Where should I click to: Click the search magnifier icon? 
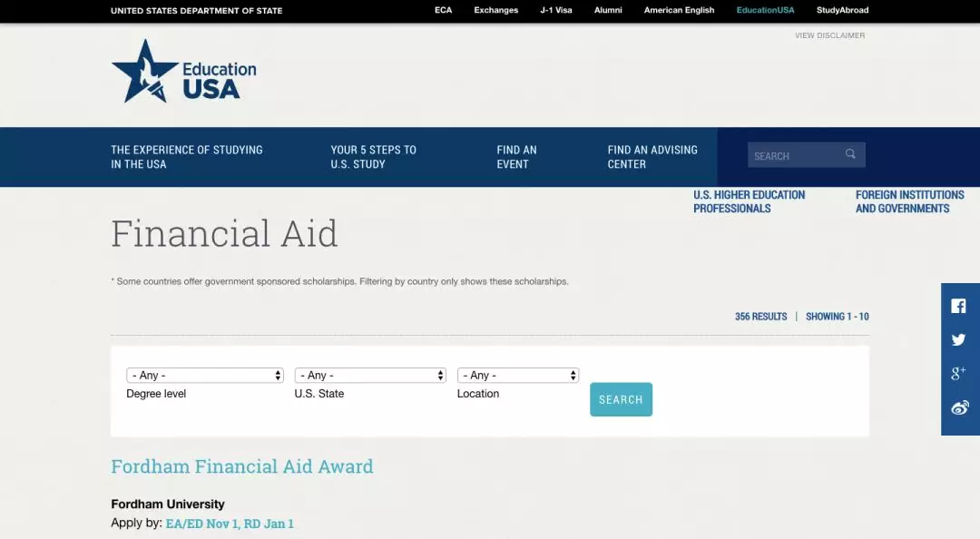pos(850,154)
